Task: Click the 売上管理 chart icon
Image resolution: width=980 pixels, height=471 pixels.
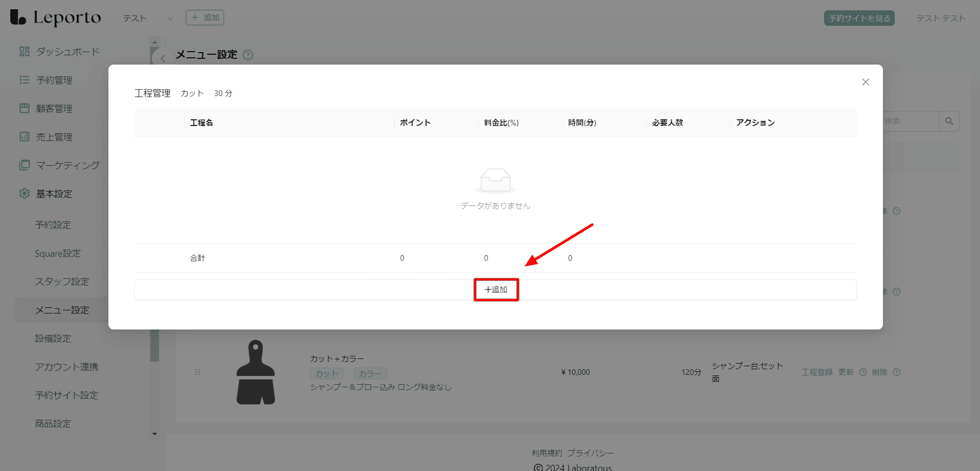Action: 24,137
